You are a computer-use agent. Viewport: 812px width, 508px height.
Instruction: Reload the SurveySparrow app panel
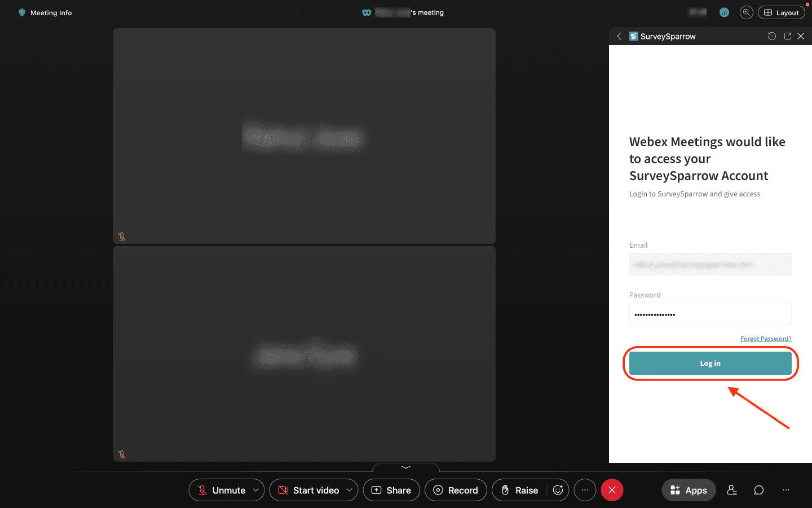[x=772, y=36]
